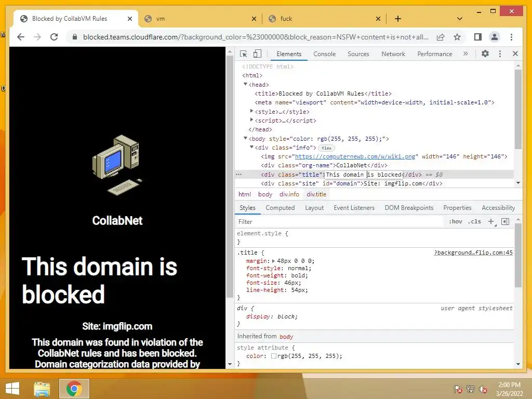
Task: Click the ellipsis actions beside div.title row
Action: 238,175
